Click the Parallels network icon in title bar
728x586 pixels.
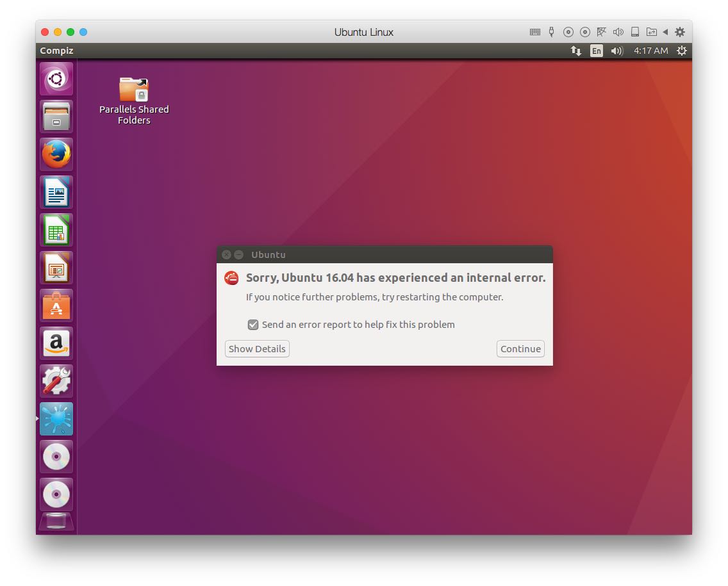click(x=601, y=32)
